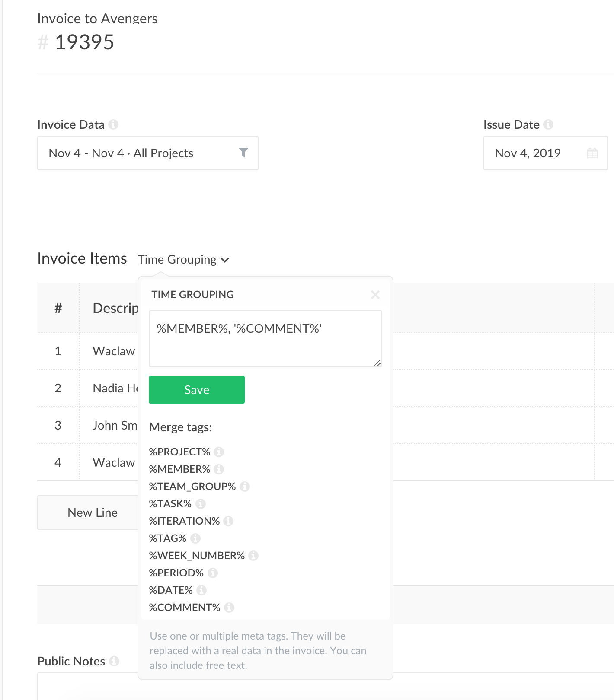Click the filter funnel icon in Invoice Data
The width and height of the screenshot is (614, 700).
click(x=243, y=153)
